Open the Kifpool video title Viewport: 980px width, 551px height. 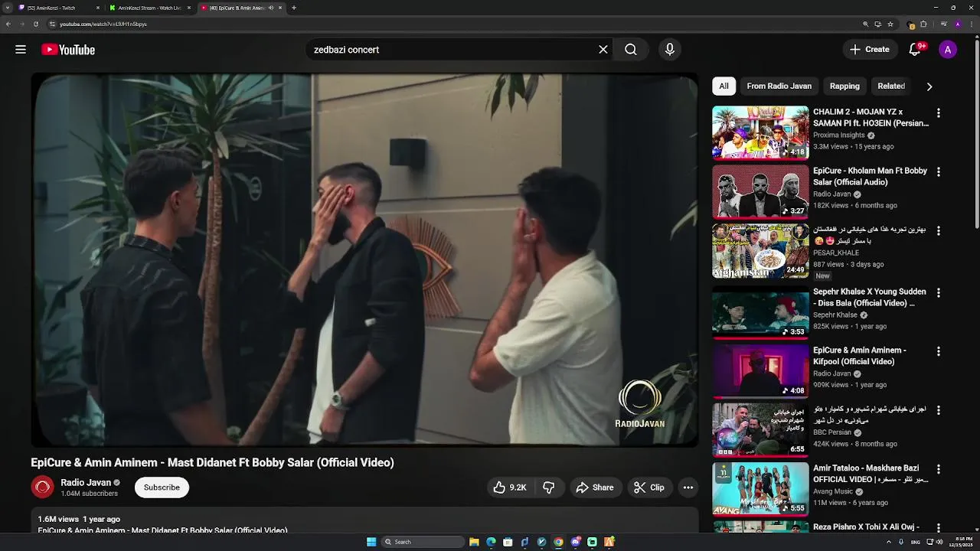click(x=860, y=356)
